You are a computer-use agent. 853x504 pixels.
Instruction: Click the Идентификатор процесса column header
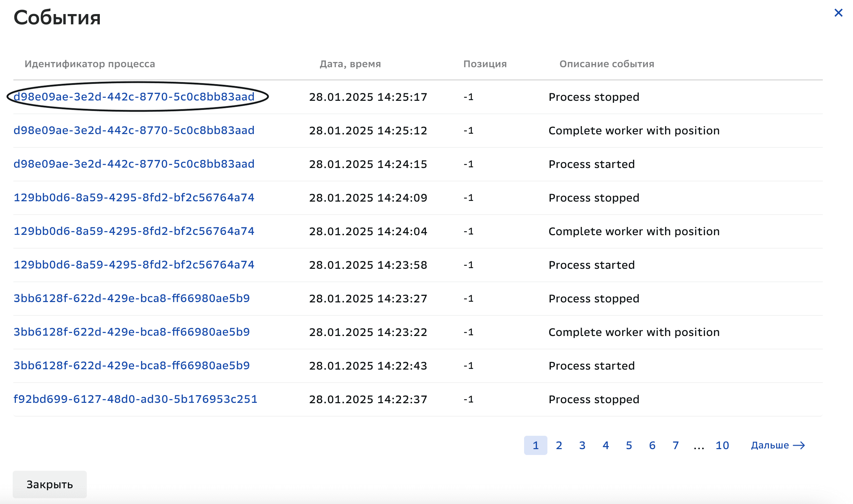90,64
